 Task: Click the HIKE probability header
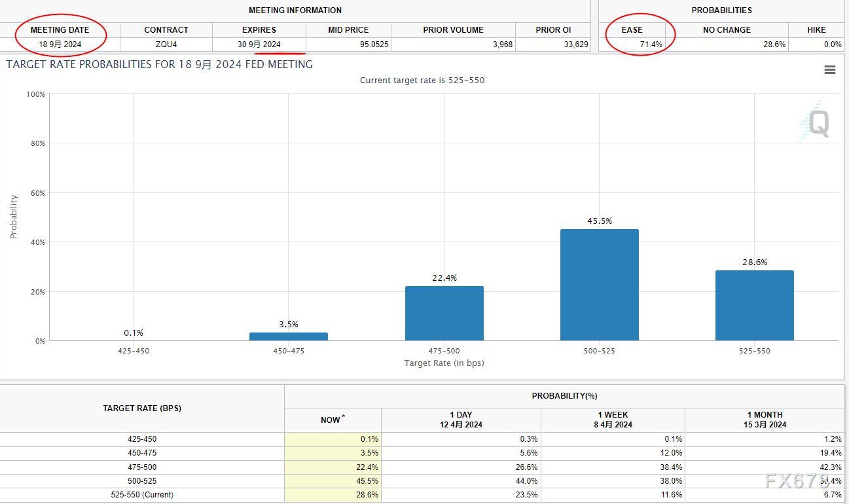[816, 30]
